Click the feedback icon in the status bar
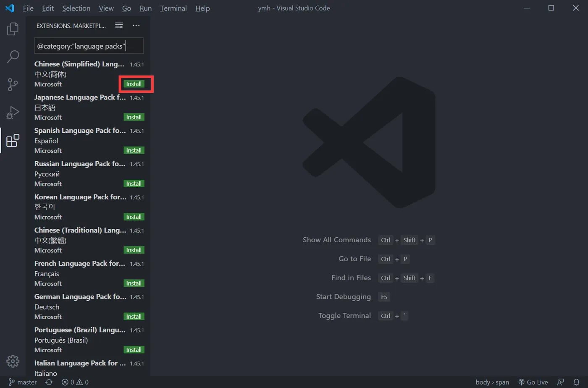 pyautogui.click(x=560, y=382)
